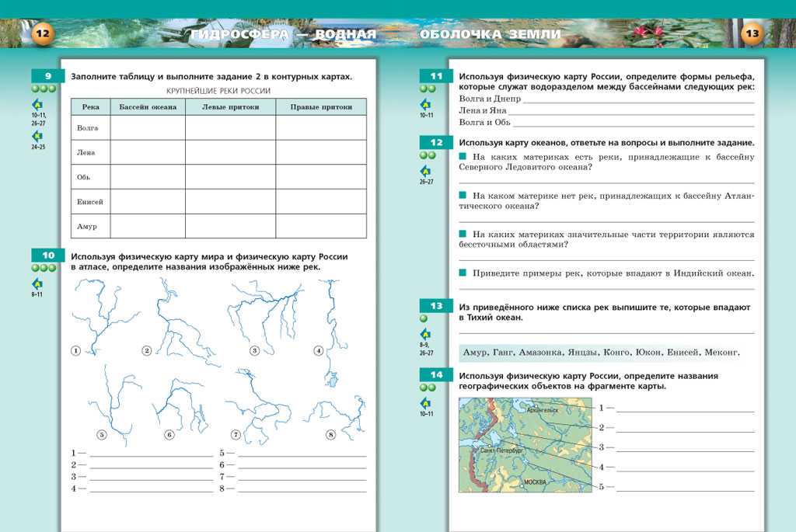
Task: Select the task 14 number badge
Action: coord(436,375)
